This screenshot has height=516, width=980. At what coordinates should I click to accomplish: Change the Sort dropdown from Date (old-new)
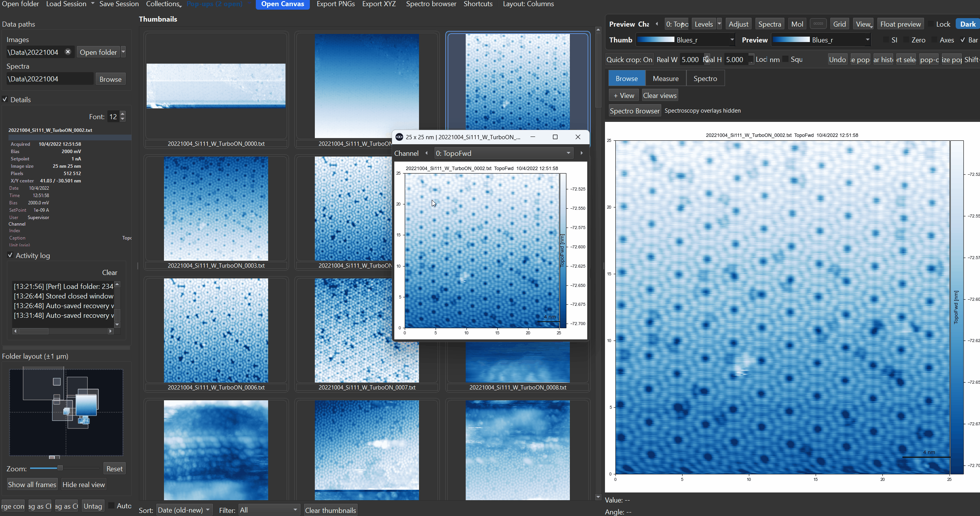[x=184, y=509]
